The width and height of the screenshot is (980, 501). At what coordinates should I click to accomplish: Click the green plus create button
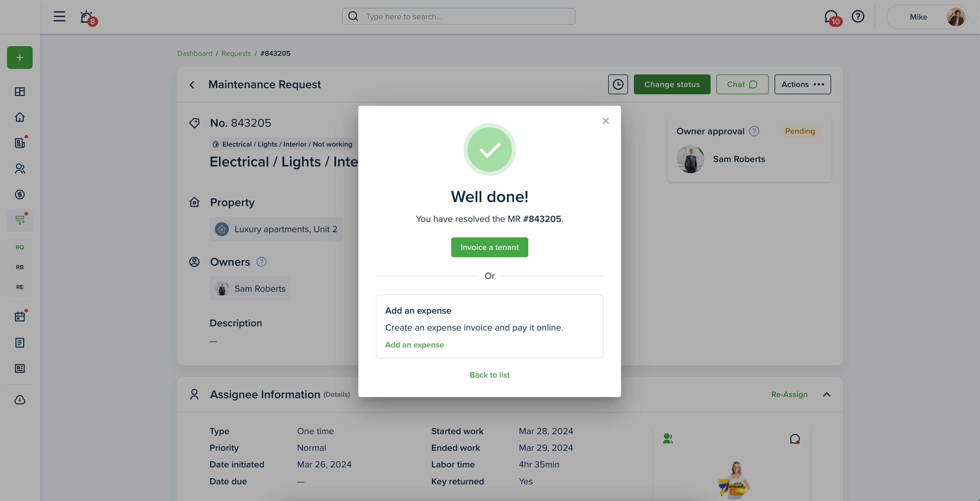pyautogui.click(x=20, y=58)
